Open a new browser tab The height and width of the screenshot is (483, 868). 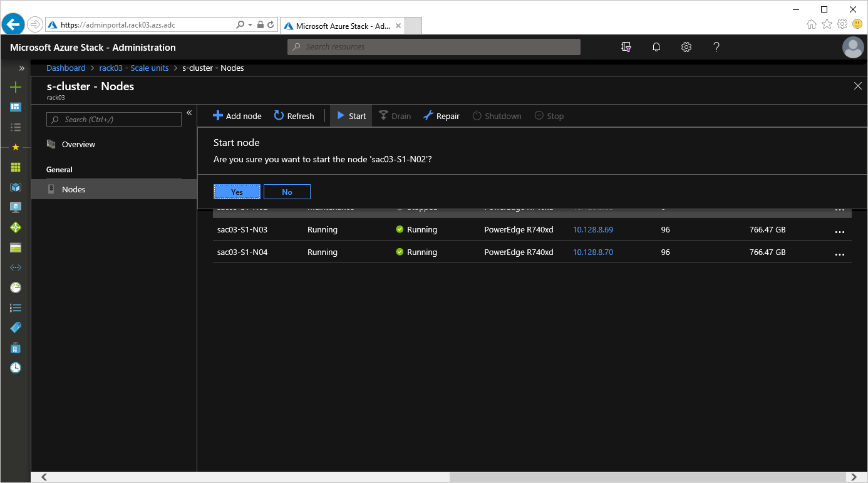click(x=413, y=26)
